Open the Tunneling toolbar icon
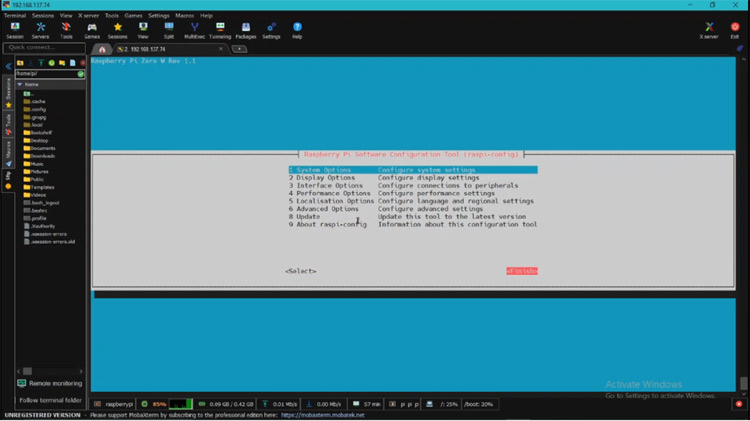Screen dimensions: 750x421 tap(220, 30)
